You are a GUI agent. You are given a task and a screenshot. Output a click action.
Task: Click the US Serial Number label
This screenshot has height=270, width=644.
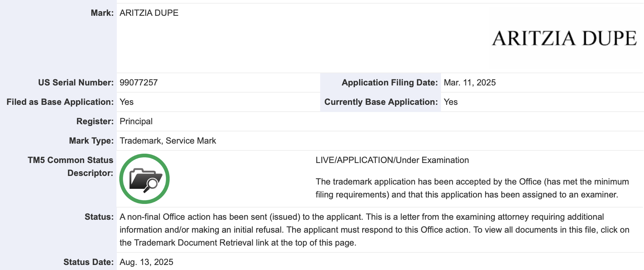pyautogui.click(x=76, y=83)
